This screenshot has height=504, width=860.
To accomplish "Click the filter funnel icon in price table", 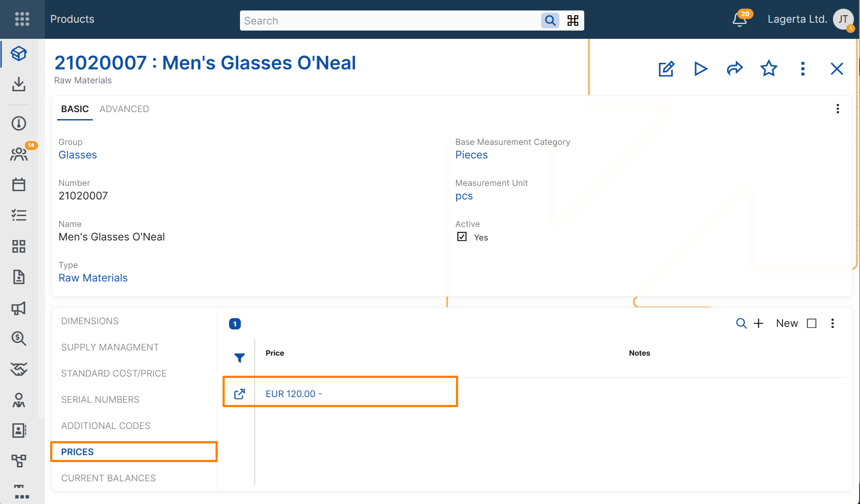I will 240,358.
